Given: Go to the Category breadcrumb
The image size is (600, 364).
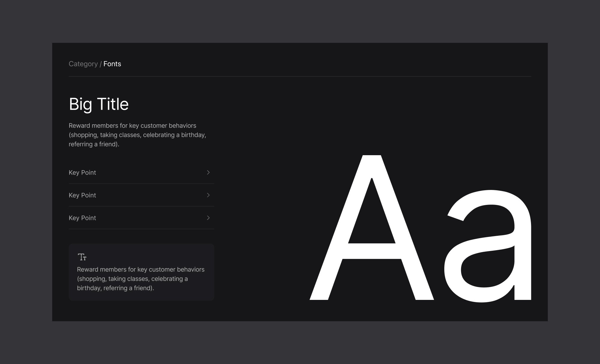Looking at the screenshot, I should coord(83,64).
